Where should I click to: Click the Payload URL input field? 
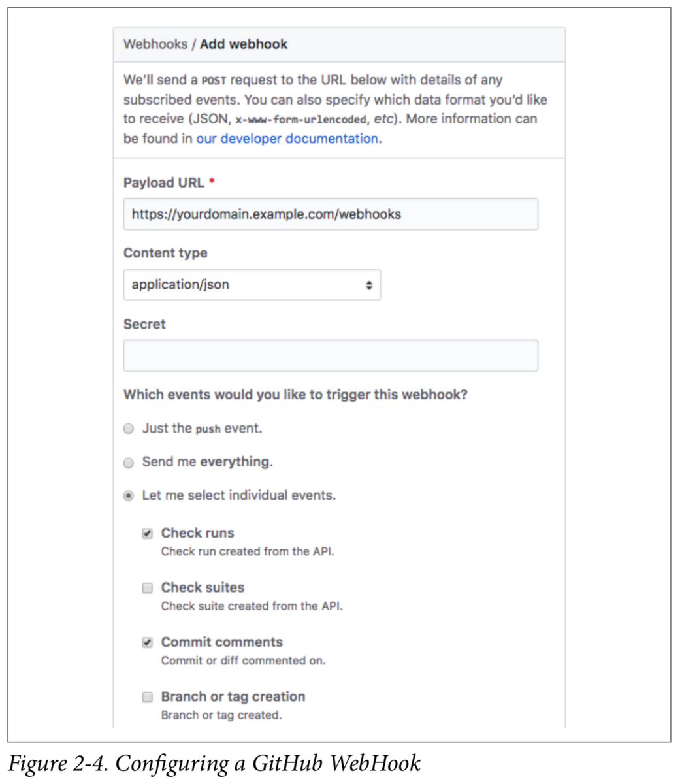click(x=331, y=214)
